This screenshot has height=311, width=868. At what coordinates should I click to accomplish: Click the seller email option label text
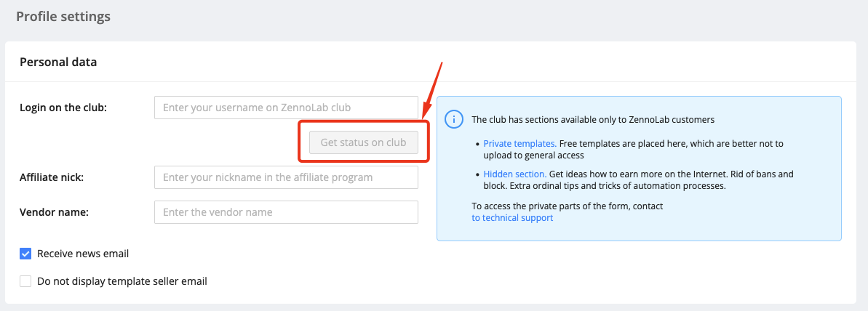point(122,281)
